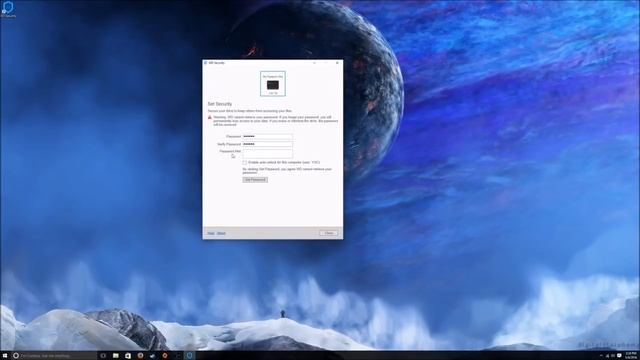Click the Cortana circle icon
The image size is (640, 360).
(x=16, y=356)
